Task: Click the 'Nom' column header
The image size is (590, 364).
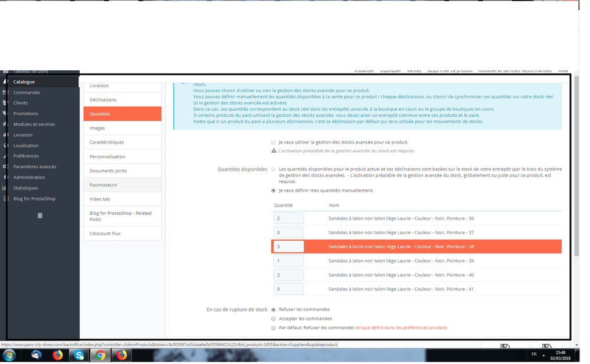Action: (x=334, y=205)
